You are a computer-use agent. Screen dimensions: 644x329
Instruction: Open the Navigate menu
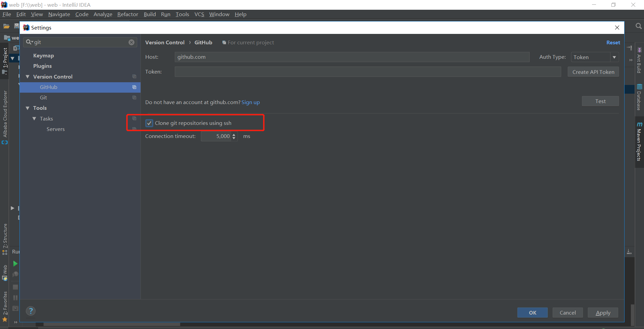59,14
